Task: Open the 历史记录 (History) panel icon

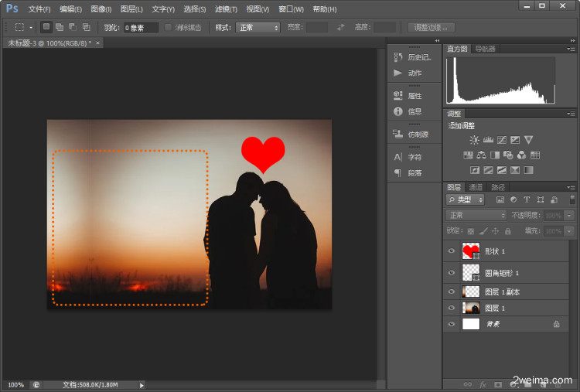Action: 398,56
